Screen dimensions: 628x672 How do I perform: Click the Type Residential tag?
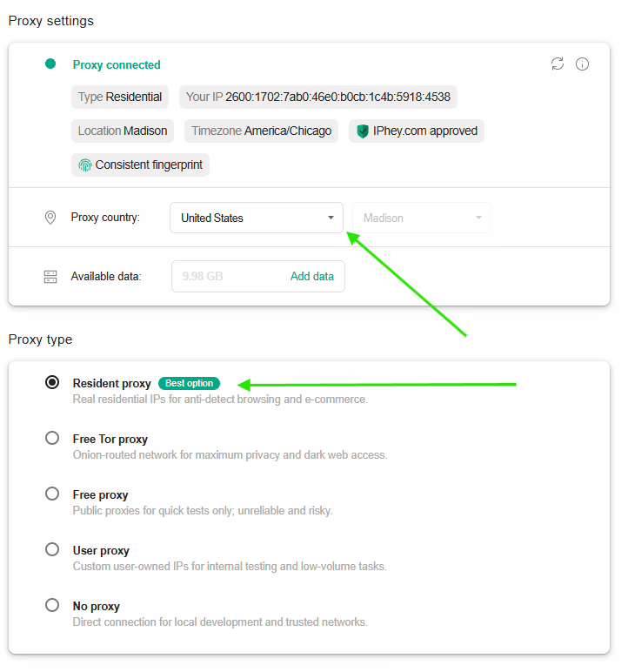[120, 97]
